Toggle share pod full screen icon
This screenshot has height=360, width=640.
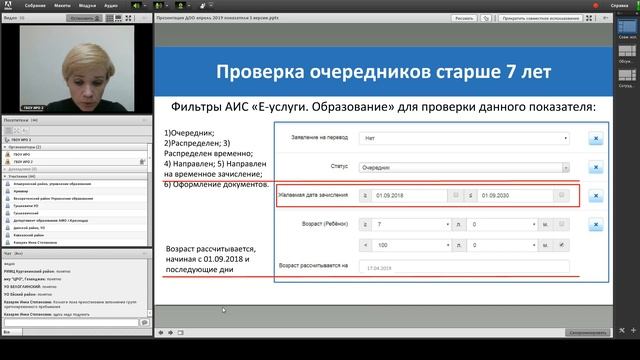pyautogui.click(x=589, y=18)
